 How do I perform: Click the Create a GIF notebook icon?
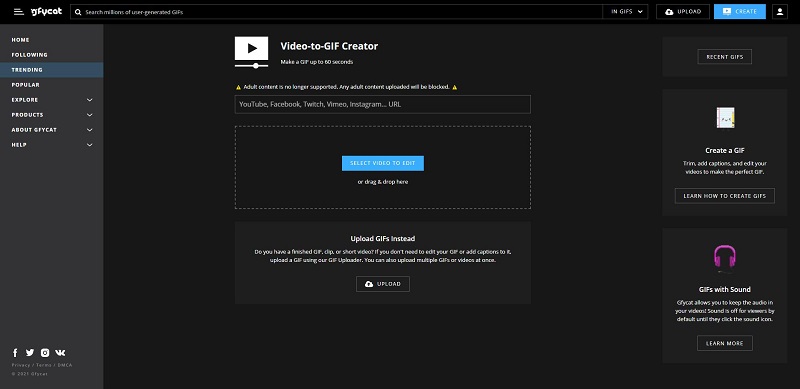(x=725, y=118)
